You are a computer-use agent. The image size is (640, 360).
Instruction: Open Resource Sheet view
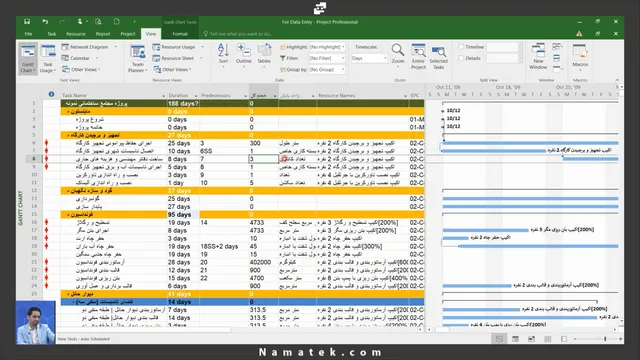pyautogui.click(x=177, y=58)
